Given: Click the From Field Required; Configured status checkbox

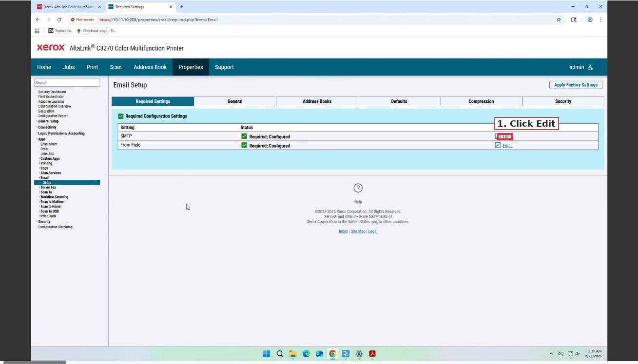Looking at the screenshot, I should coord(244,145).
